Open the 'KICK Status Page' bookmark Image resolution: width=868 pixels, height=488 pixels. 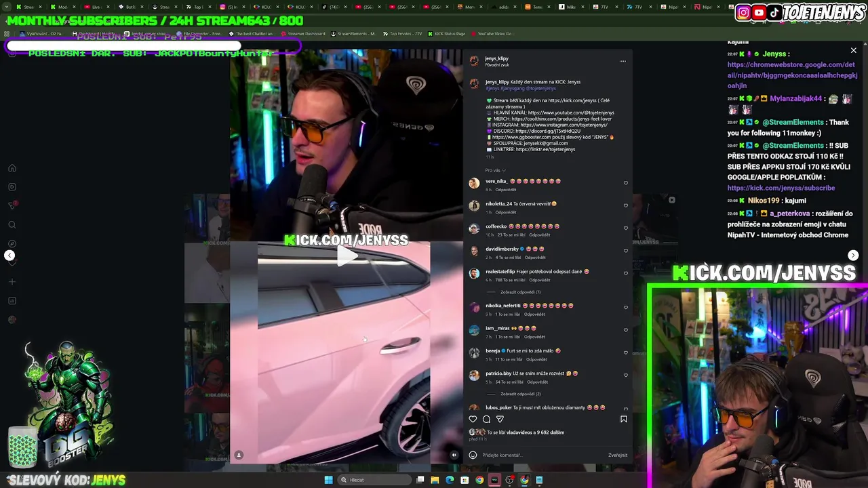click(448, 34)
